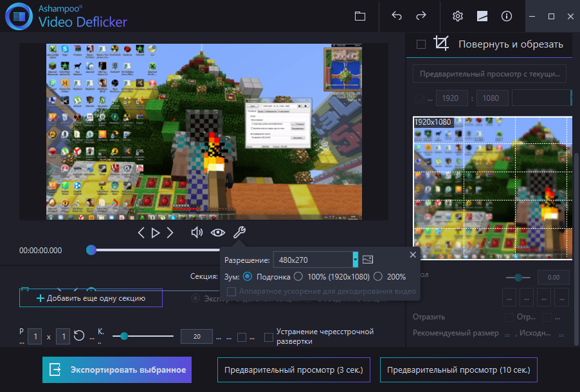Undo the last action
Screen dimensions: 580x392
[397, 16]
